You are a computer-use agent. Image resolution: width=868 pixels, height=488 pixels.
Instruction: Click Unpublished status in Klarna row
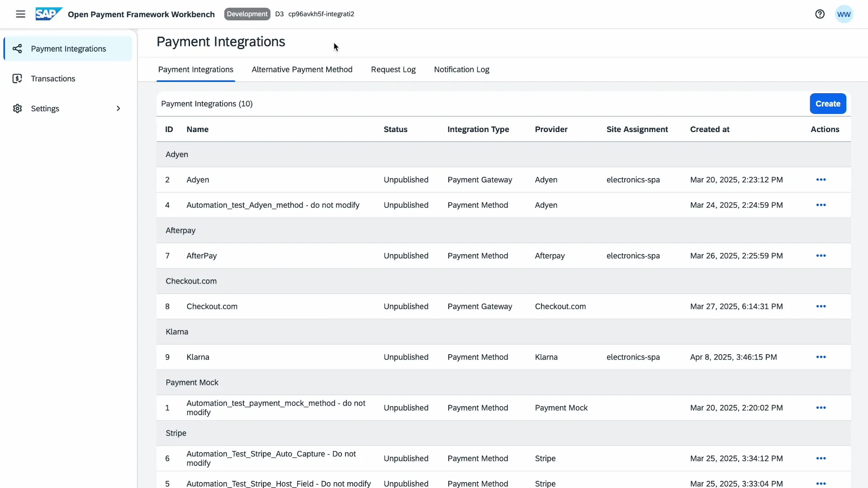406,357
